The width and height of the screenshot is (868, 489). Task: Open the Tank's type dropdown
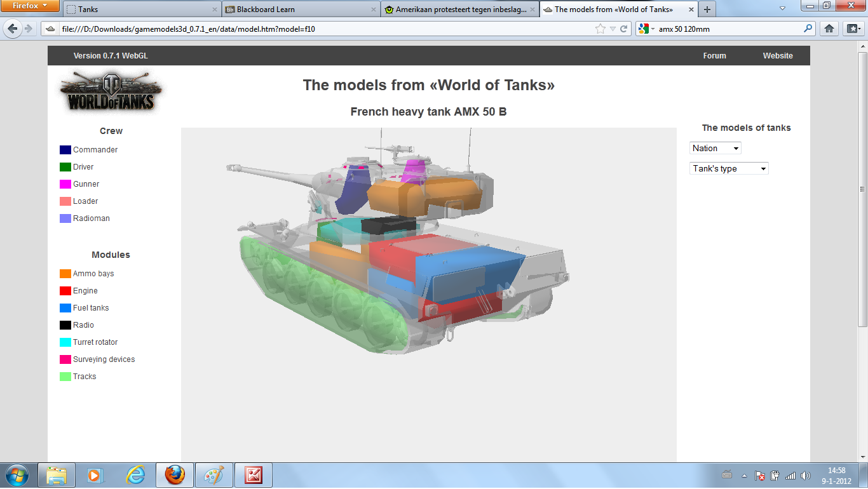(729, 168)
